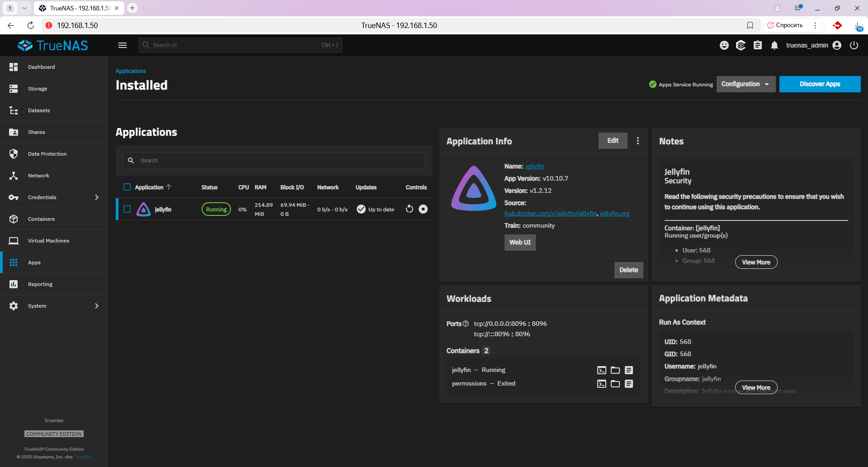868x467 pixels.
Task: Select all applications checkbox in header
Action: [x=127, y=187]
